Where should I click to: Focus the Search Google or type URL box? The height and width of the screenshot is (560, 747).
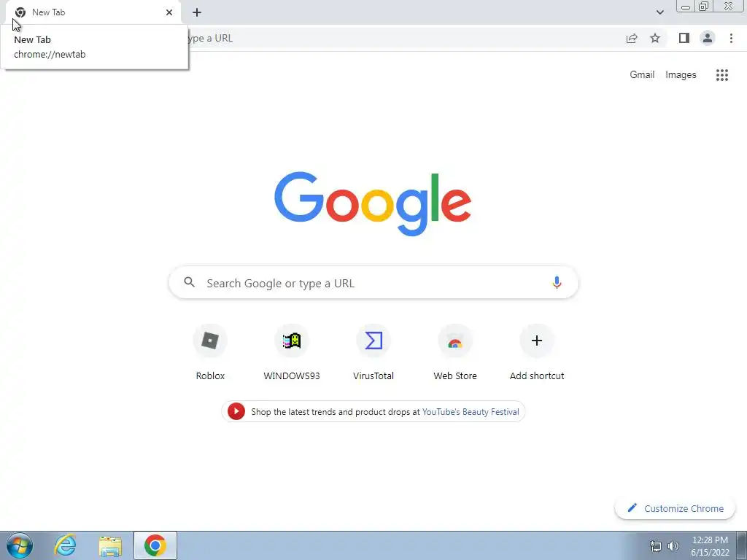[x=373, y=282]
